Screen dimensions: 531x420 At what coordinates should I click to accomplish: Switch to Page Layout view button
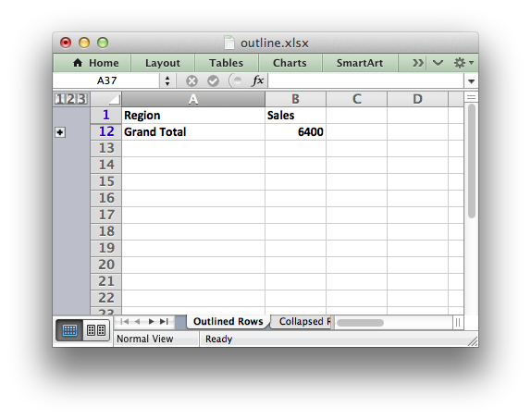96,330
